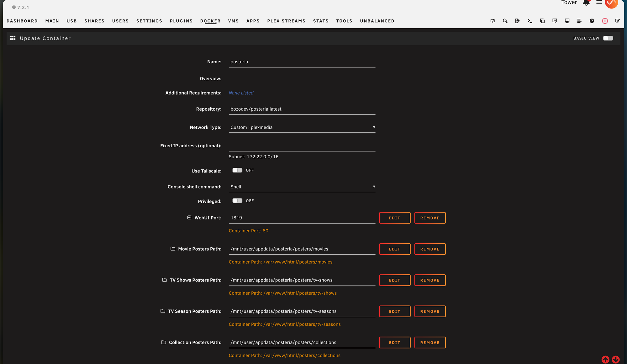Expand the Console shell command dropdown
Viewport: 627px width, 364px height.
302,187
